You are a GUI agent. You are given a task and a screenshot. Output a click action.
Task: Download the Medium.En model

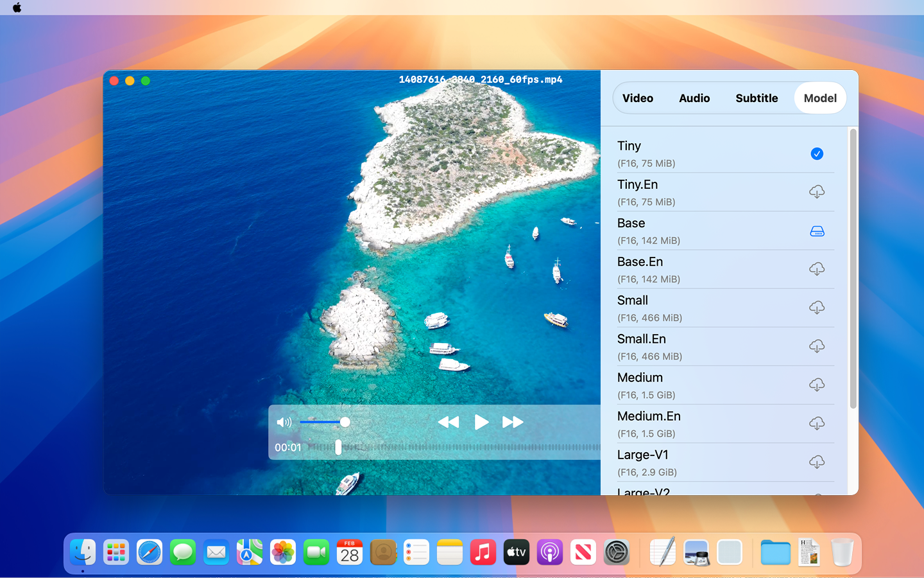(817, 423)
